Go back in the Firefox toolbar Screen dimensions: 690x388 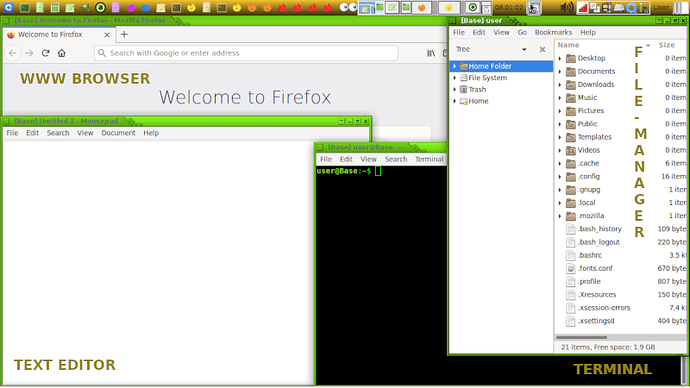13,53
